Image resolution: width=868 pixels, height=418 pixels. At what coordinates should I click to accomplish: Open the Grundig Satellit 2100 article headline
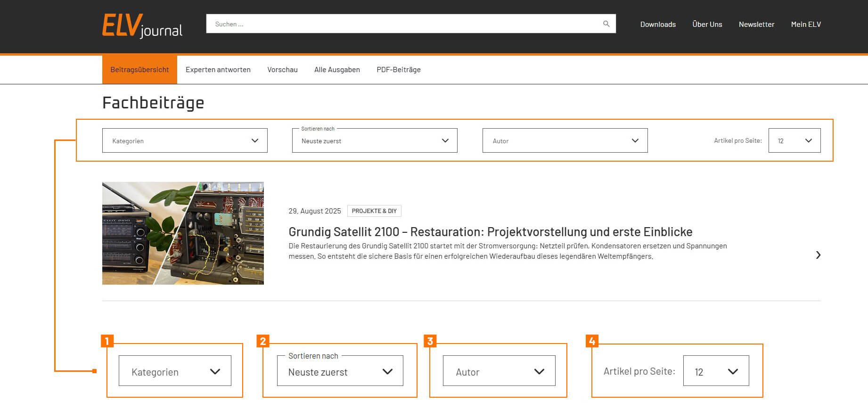tap(490, 232)
